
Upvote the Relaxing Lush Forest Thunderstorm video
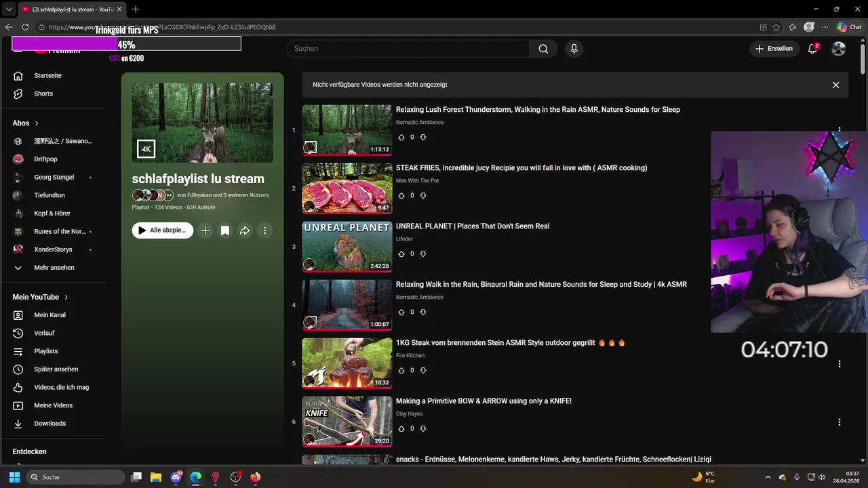pyautogui.click(x=401, y=138)
